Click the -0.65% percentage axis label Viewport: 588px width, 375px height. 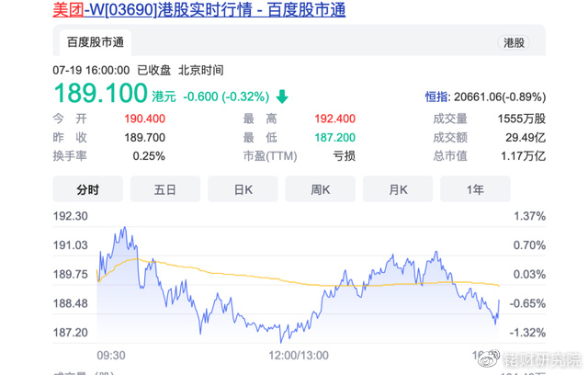pos(527,303)
